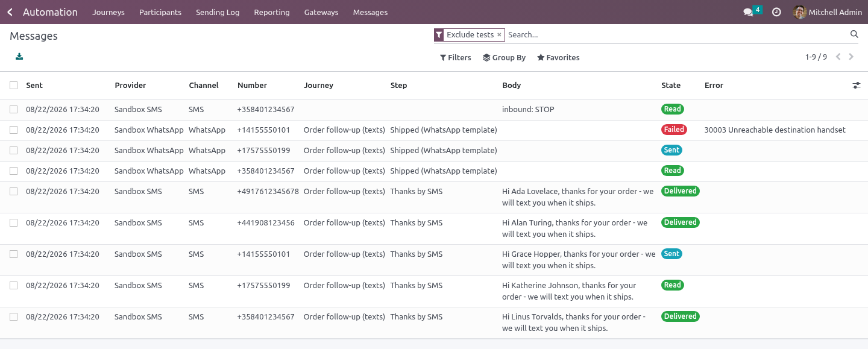Open the Filters dropdown
The width and height of the screenshot is (868, 349).
455,58
